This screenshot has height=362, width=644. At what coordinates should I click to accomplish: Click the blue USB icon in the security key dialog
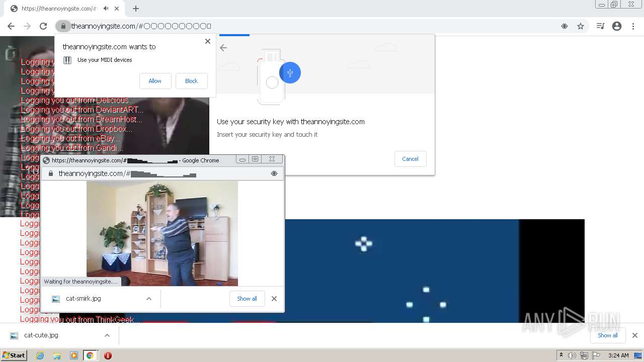tap(290, 73)
